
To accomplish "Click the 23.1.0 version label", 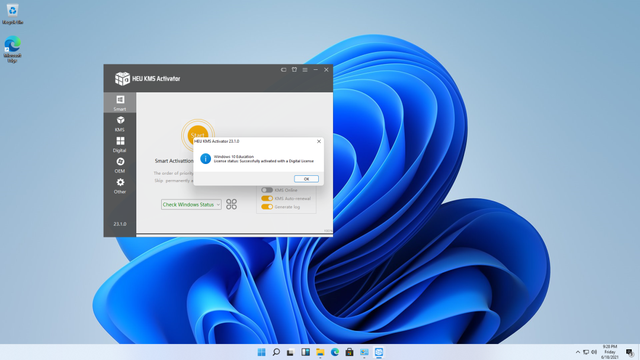I will pos(120,224).
